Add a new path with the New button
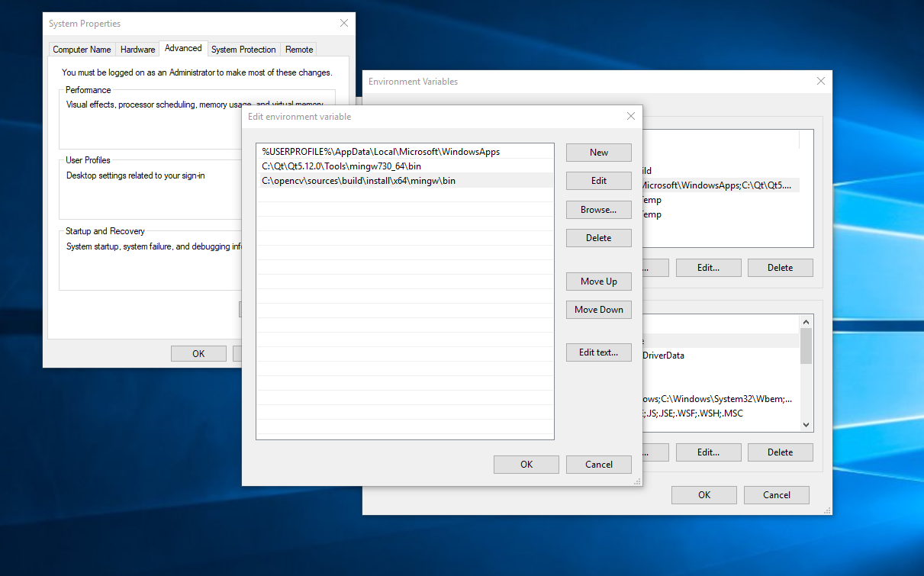924x576 pixels. (x=598, y=153)
